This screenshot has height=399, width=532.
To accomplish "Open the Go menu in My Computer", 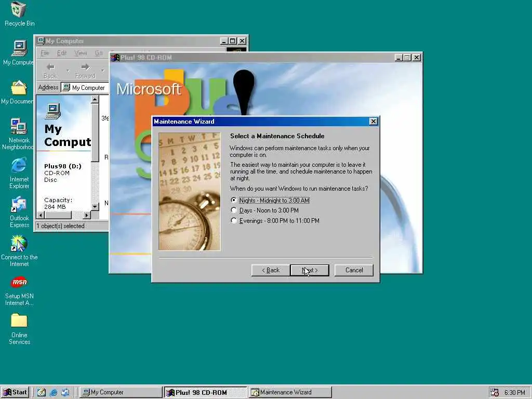I will (98, 53).
